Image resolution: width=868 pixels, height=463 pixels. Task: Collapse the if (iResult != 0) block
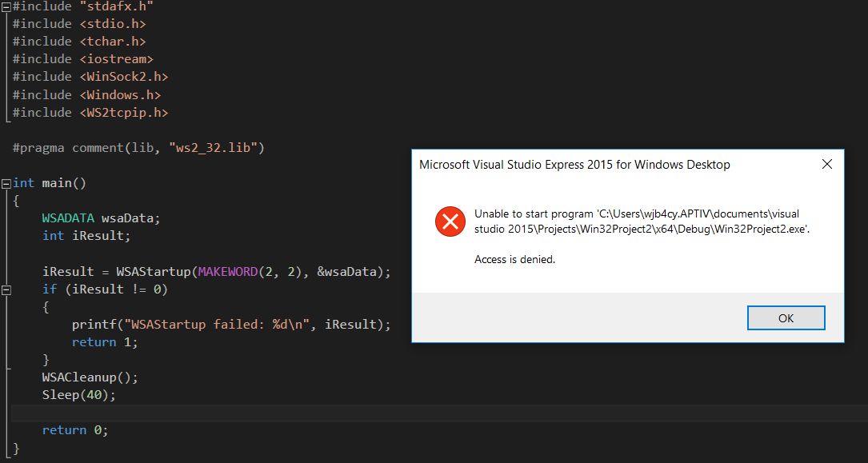tap(6, 289)
